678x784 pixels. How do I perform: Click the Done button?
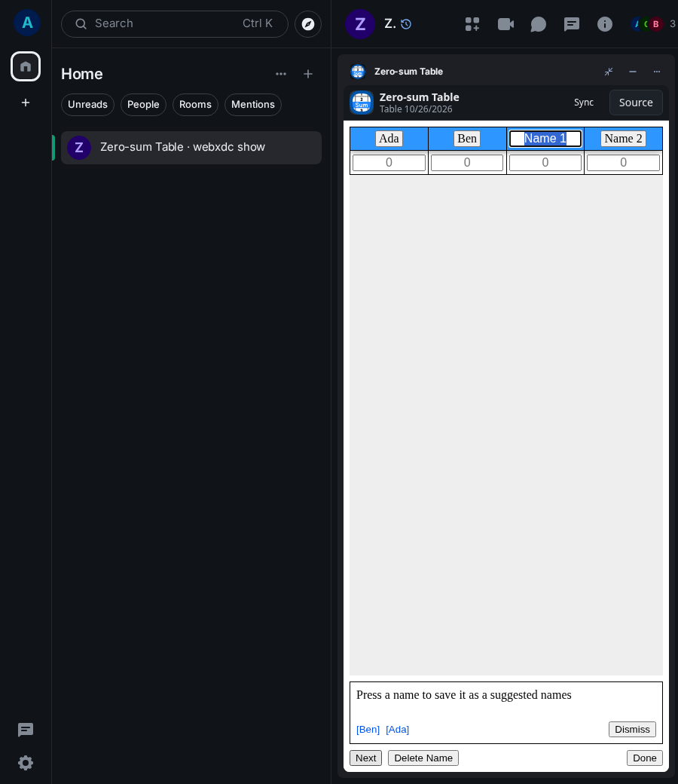pyautogui.click(x=645, y=758)
